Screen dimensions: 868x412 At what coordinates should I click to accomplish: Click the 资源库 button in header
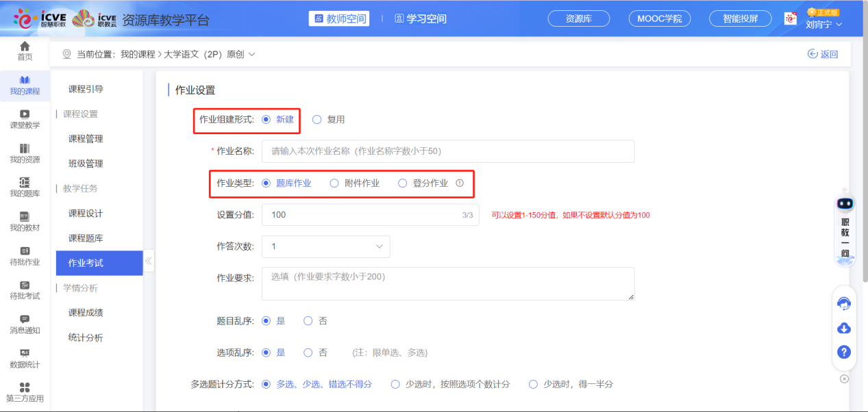pyautogui.click(x=579, y=19)
